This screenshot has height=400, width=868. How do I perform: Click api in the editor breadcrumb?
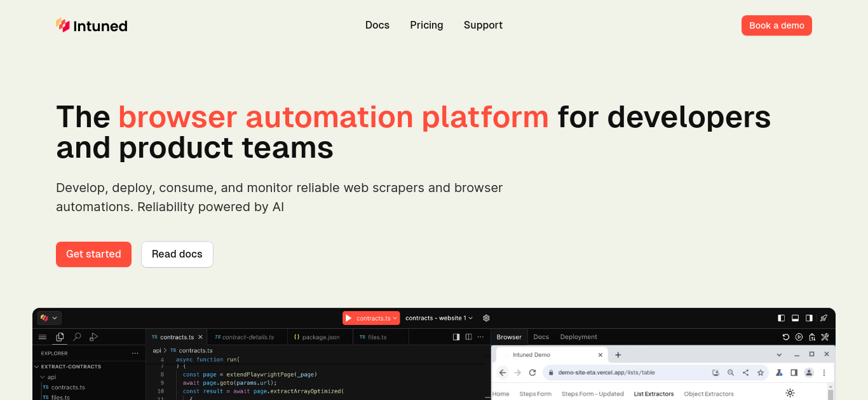click(x=156, y=350)
